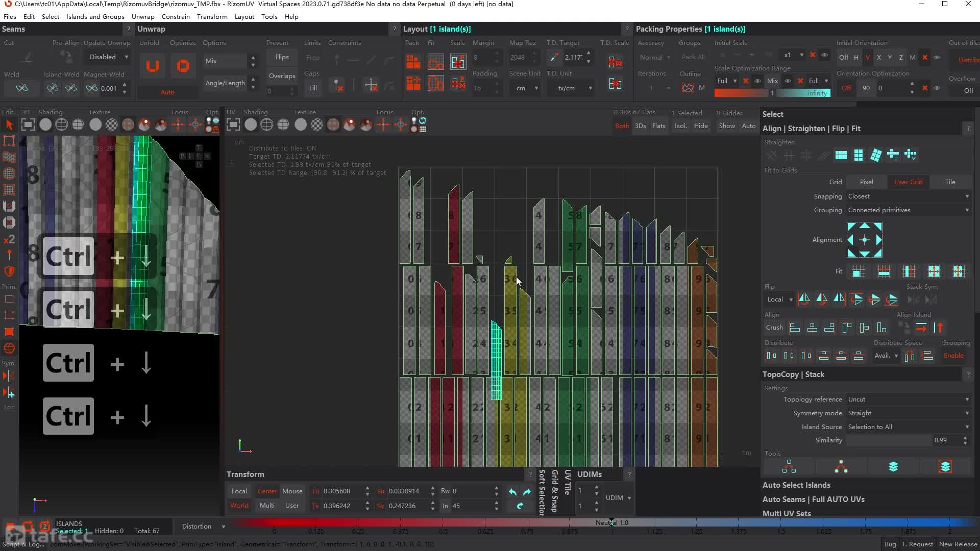Click the New Release link
Screen dimensions: 980x551
[958, 544]
